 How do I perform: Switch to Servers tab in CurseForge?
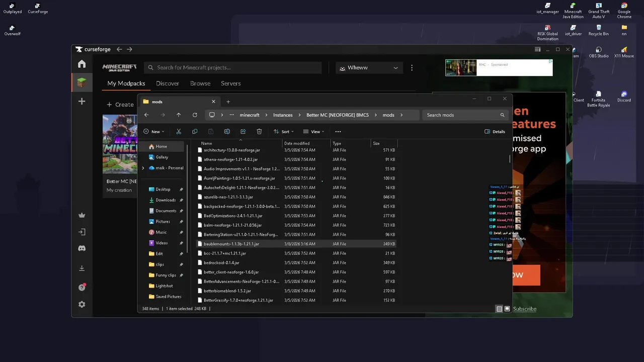pos(231,83)
